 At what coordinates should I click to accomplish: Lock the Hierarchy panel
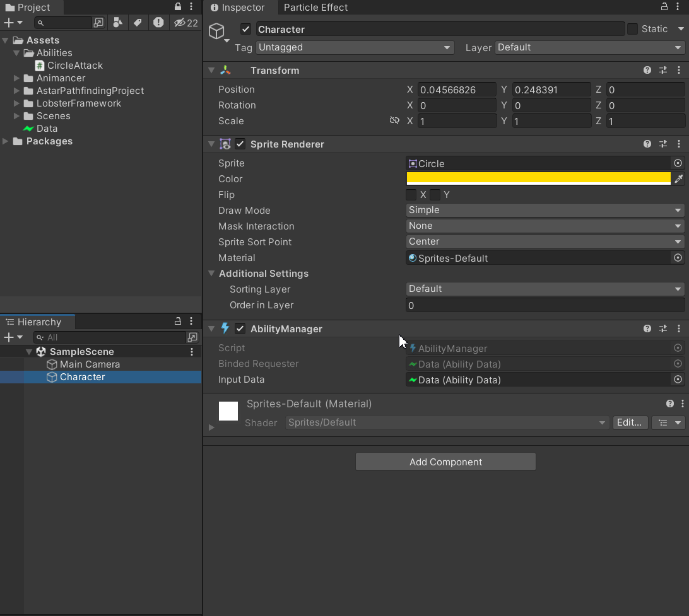point(177,322)
